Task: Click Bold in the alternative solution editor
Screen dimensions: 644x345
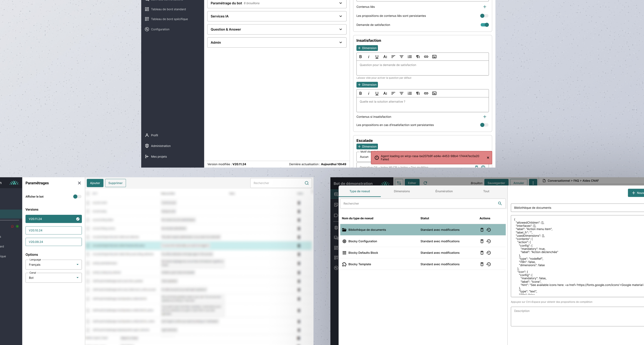Action: click(x=360, y=93)
